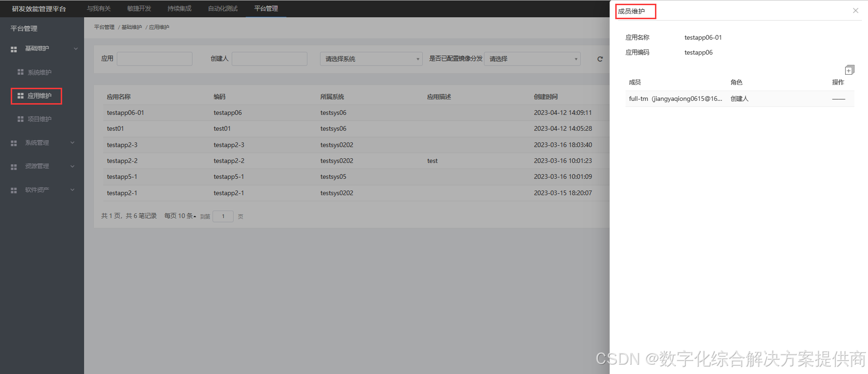Select the testapp2-2 application name cell
868x374 pixels.
122,161
